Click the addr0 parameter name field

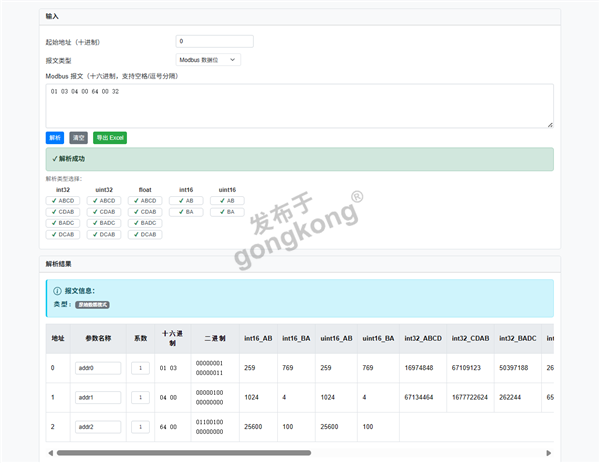97,368
